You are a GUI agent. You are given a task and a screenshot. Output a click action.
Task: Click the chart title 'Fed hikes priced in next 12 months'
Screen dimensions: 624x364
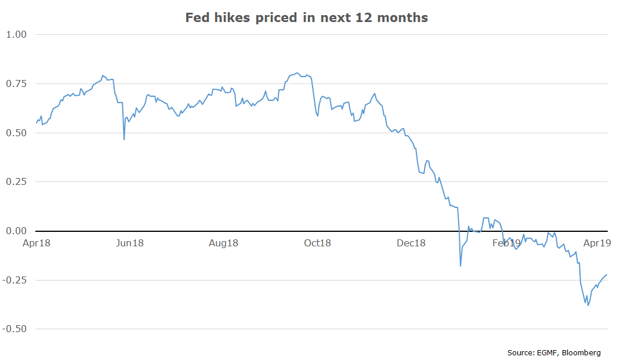click(x=306, y=18)
